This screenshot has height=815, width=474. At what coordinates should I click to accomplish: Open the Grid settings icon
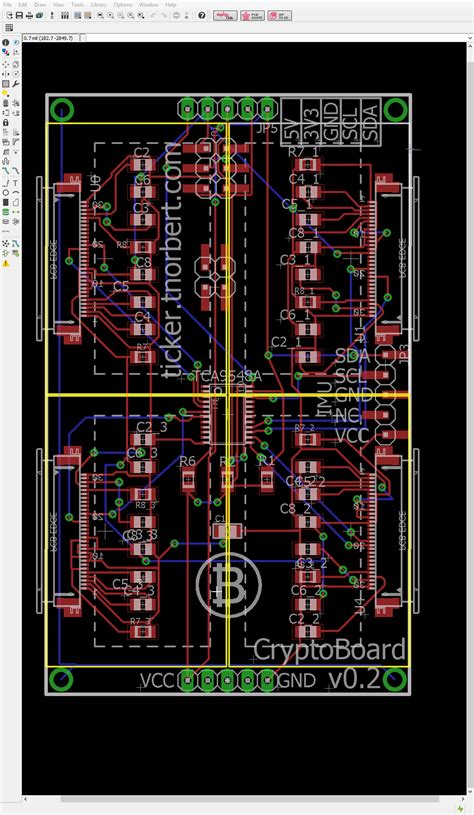[x=9, y=27]
